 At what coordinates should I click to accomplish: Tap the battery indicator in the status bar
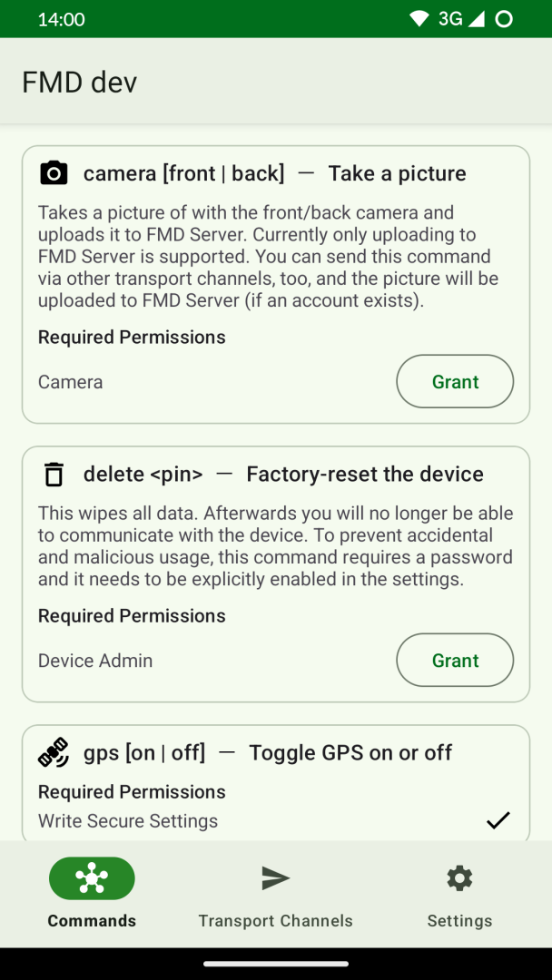(505, 19)
